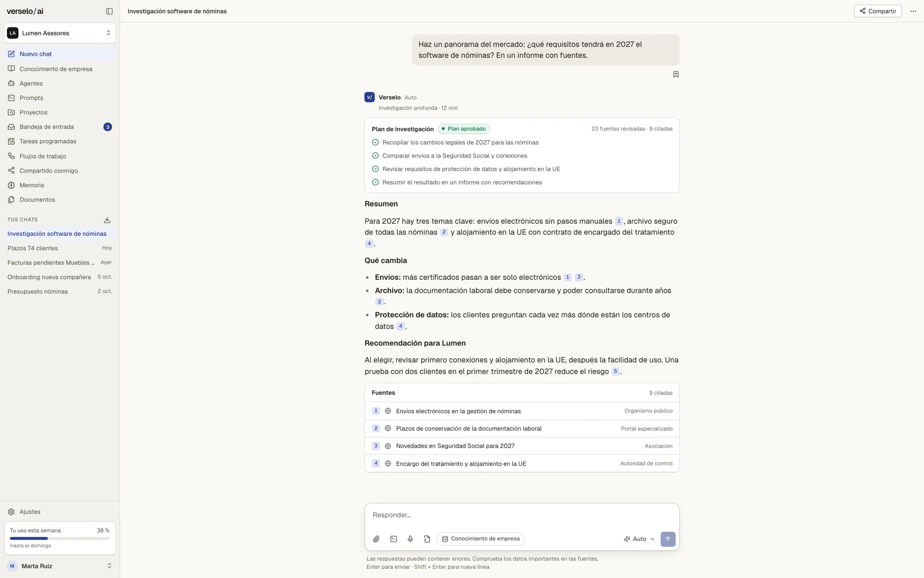Viewport: 924px width, 578px height.
Task: Click the Verselo avatar logo in the reply
Action: pos(370,97)
